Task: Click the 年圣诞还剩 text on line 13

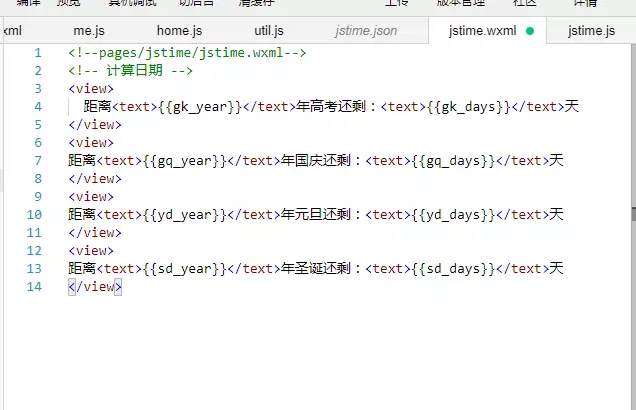Action: click(315, 268)
